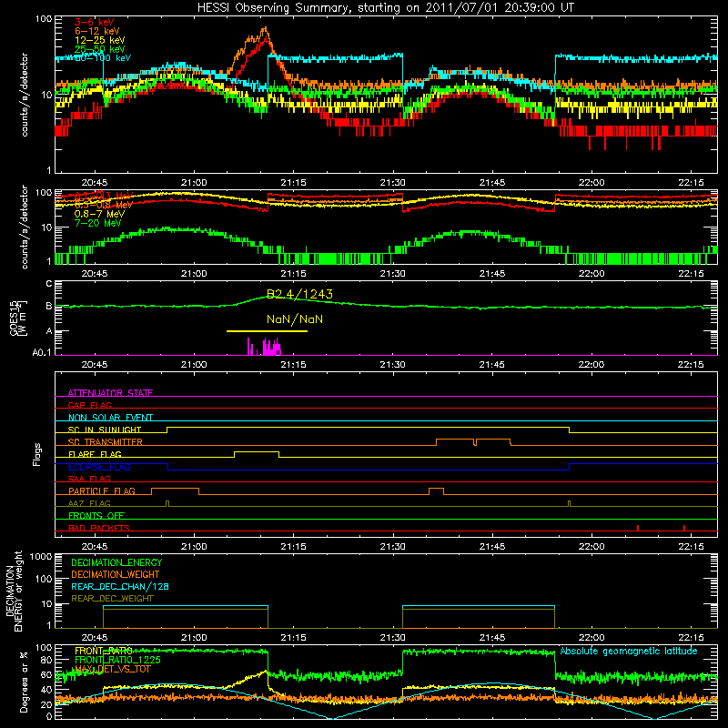Select the SAA_FLAG label

[89, 479]
